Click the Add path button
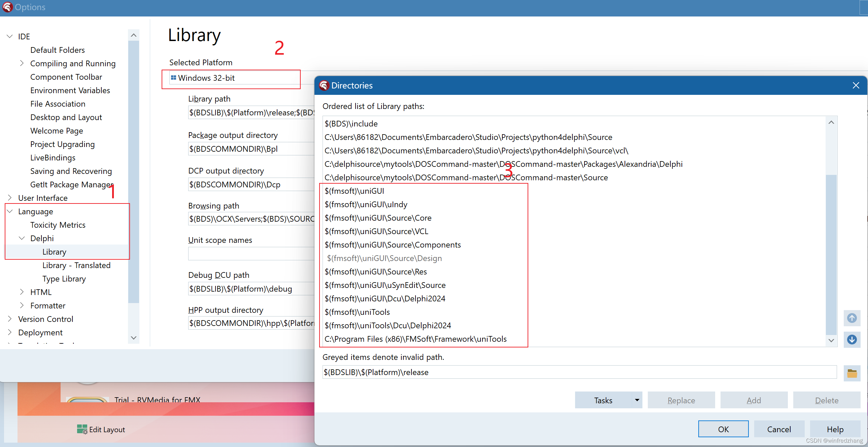The image size is (868, 447). tap(754, 400)
